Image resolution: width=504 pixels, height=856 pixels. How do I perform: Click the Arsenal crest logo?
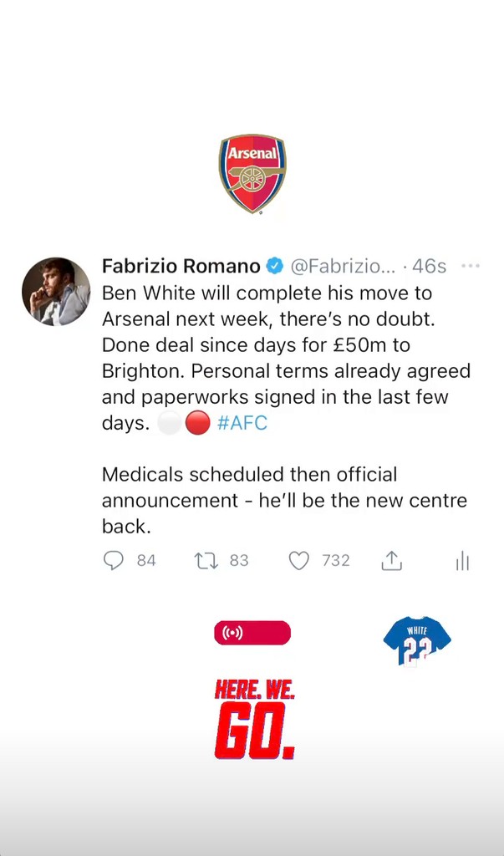click(252, 173)
